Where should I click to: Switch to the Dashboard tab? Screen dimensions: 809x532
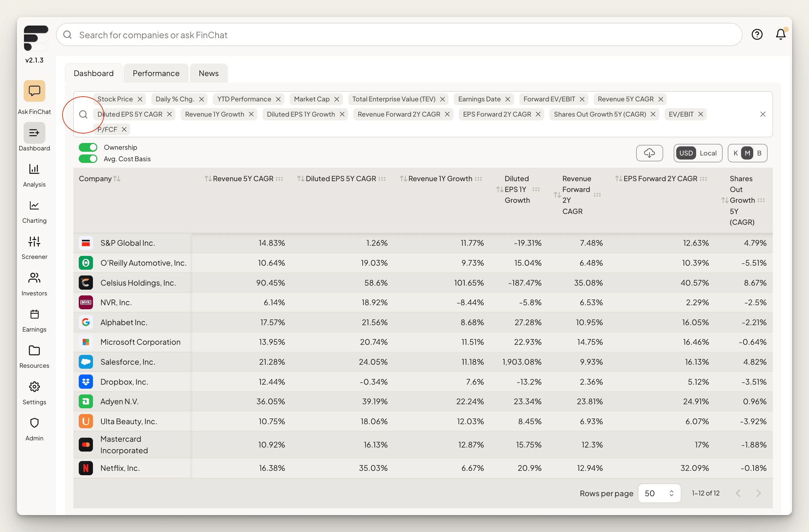point(94,73)
